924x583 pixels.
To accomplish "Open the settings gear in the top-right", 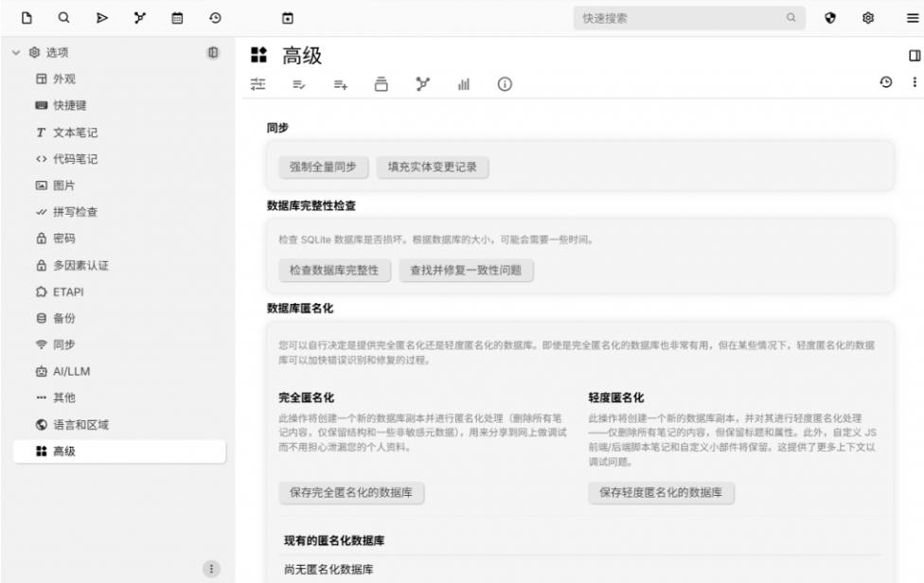I will (867, 17).
